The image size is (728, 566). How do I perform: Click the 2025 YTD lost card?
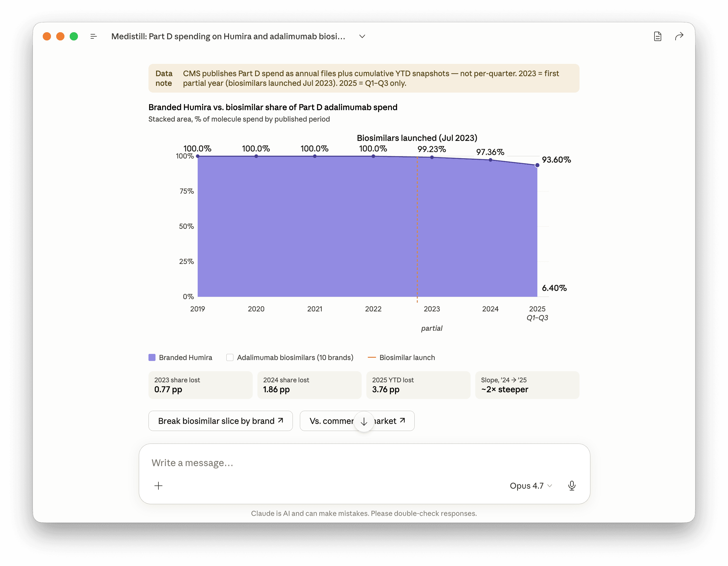(x=418, y=385)
